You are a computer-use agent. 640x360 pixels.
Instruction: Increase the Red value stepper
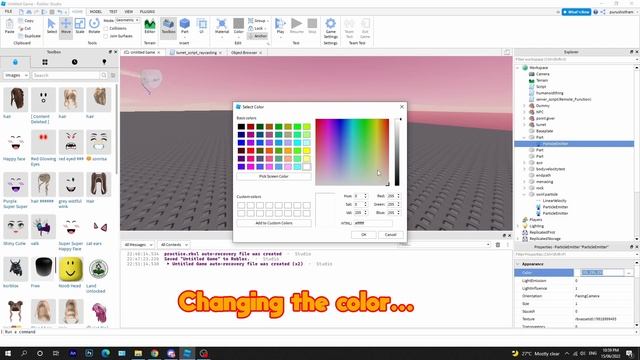(398, 195)
